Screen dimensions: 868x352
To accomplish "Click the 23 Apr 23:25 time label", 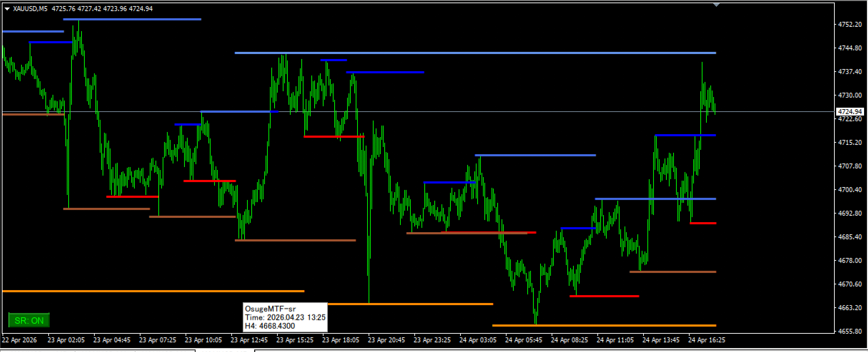I will point(432,340).
